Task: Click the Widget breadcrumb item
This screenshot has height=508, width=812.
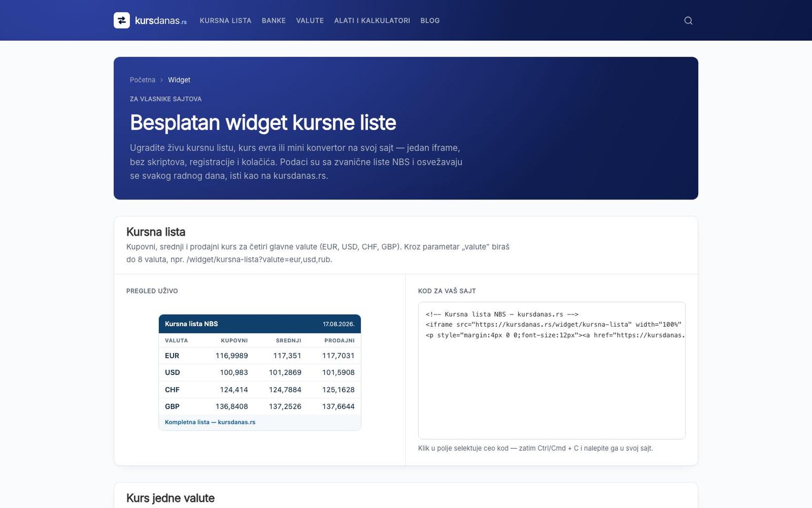Action: coord(179,80)
